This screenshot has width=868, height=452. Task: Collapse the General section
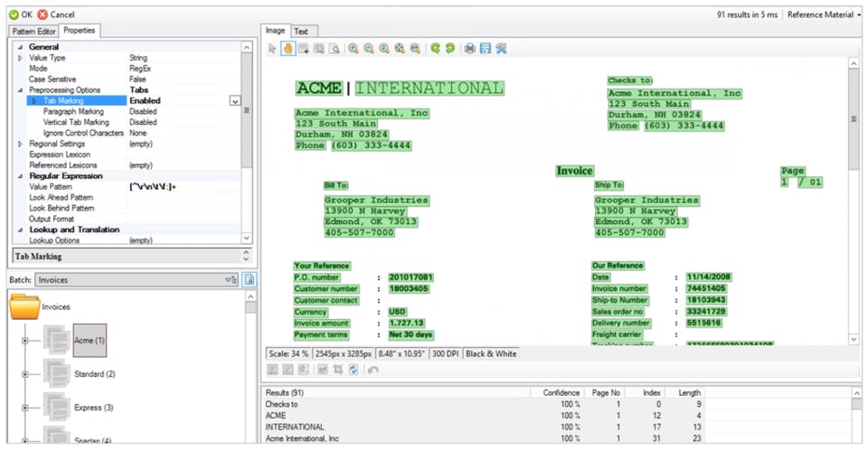(21, 47)
